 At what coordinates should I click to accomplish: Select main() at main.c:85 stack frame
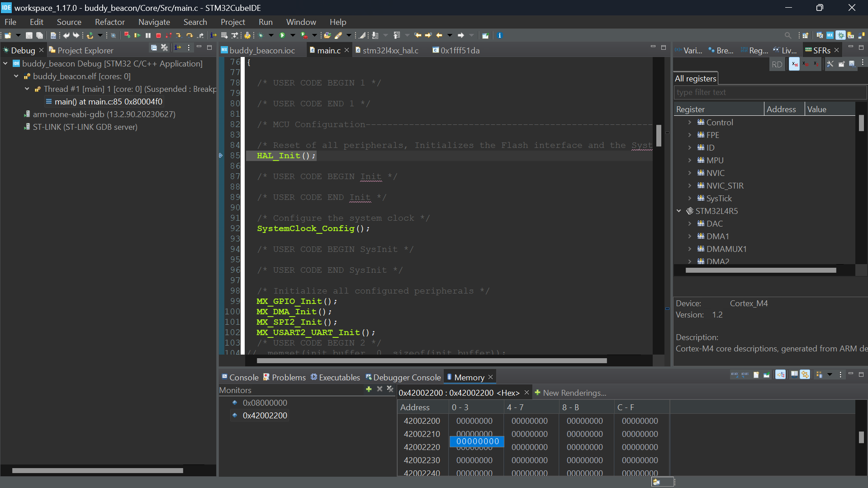tap(109, 102)
